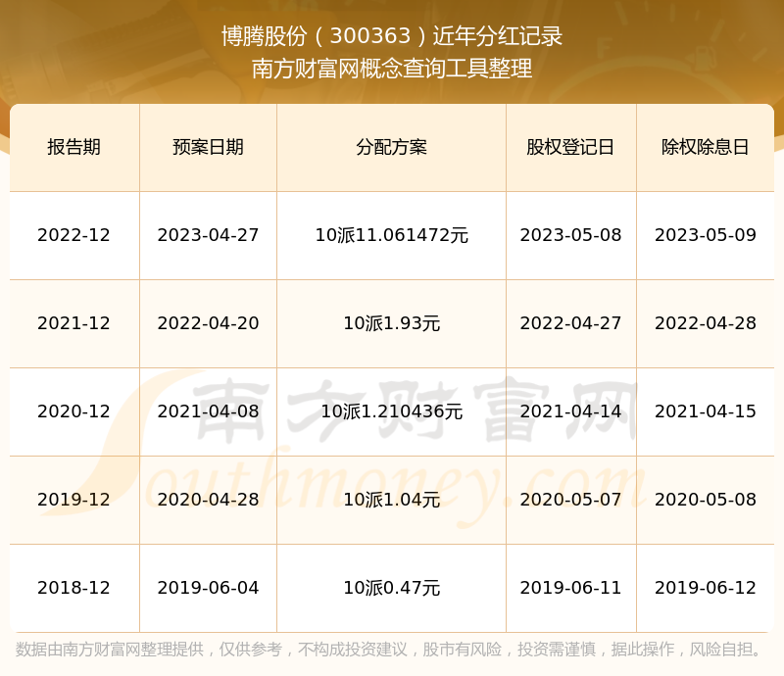Click the 10派0.47元 distribution plan
This screenshot has width=784, height=676.
click(x=391, y=588)
